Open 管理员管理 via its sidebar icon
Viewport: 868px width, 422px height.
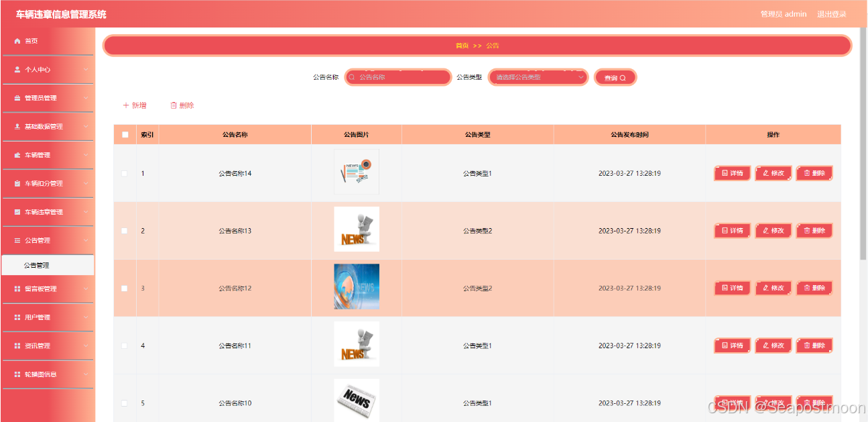pyautogui.click(x=18, y=97)
